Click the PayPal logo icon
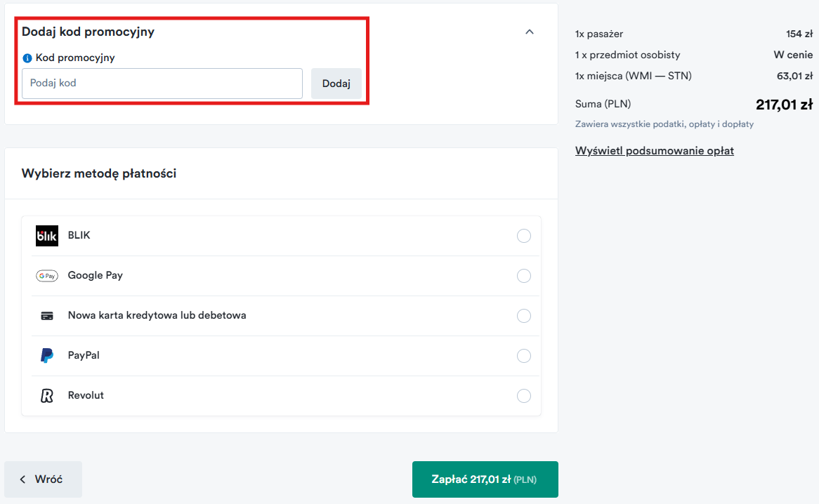 (47, 356)
